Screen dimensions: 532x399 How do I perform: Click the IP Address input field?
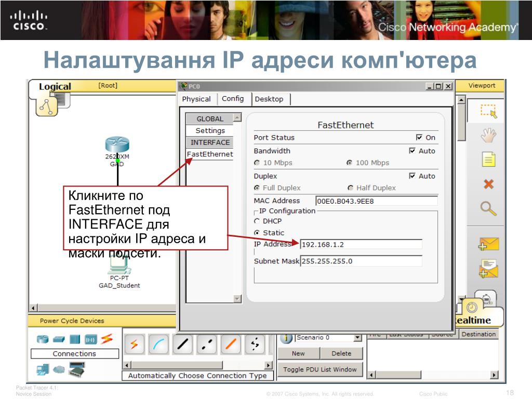(x=362, y=245)
